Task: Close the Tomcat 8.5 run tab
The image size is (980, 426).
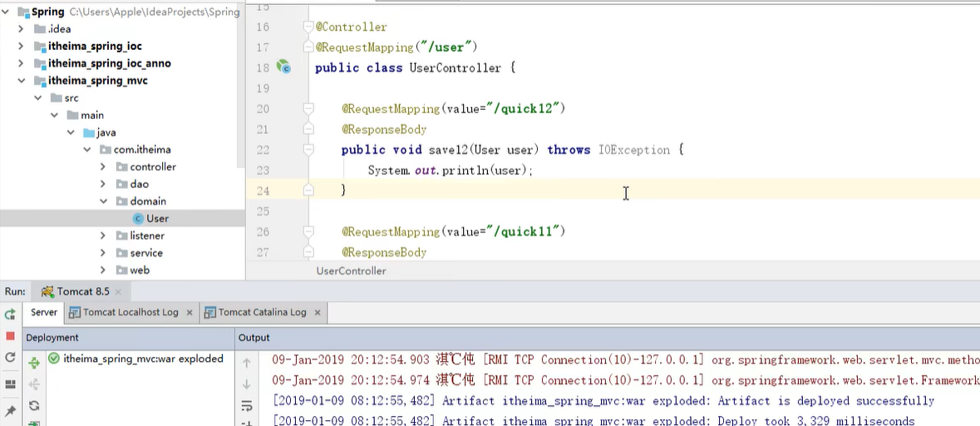Action: pos(118,292)
